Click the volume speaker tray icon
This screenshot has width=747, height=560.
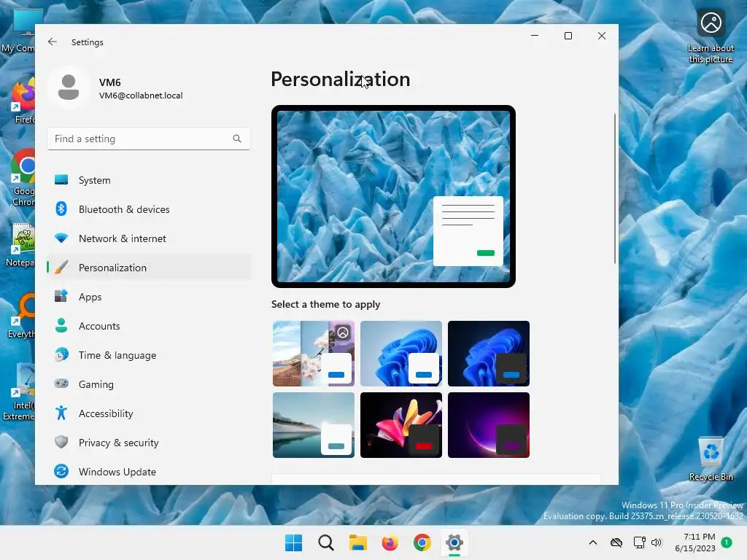(657, 542)
